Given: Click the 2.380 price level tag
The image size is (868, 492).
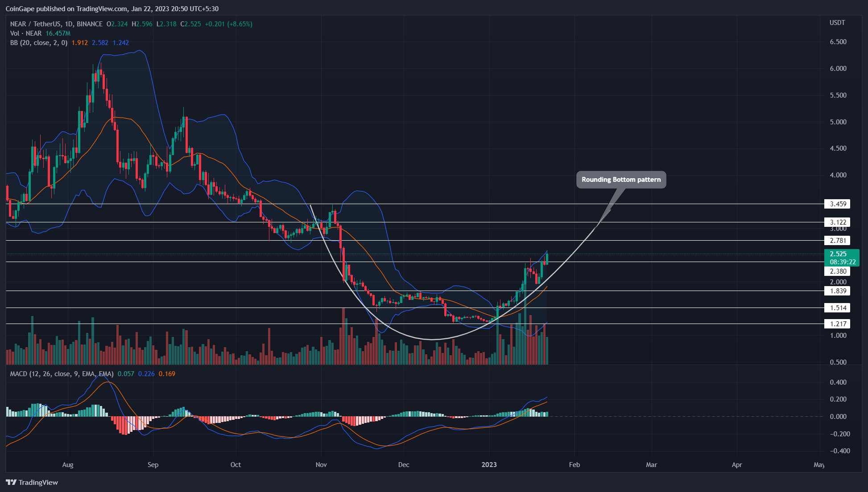Looking at the screenshot, I should [838, 271].
